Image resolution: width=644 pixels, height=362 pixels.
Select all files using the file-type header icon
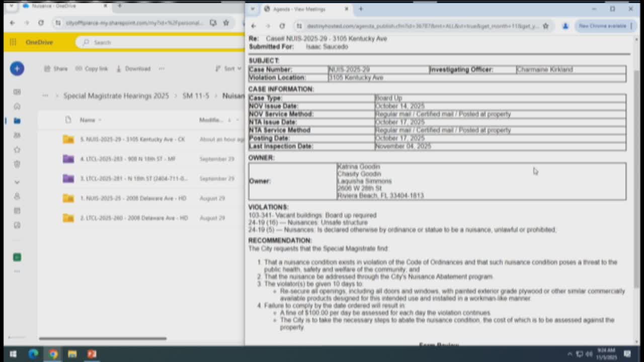click(68, 120)
